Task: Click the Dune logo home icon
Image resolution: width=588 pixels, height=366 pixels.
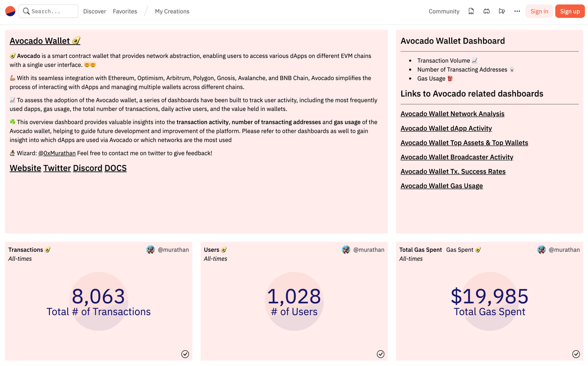Action: 10,11
